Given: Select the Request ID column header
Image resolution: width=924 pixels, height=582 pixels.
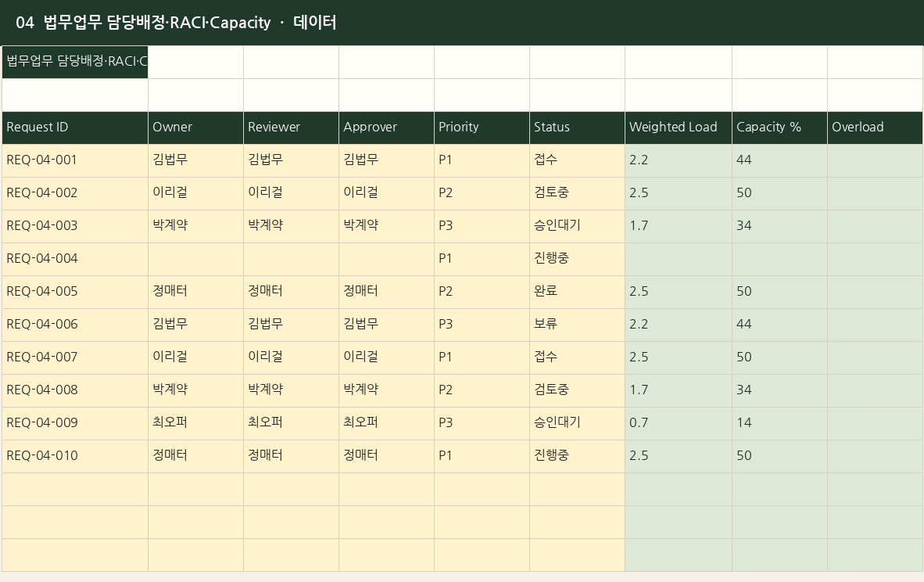Looking at the screenshot, I should (x=75, y=128).
